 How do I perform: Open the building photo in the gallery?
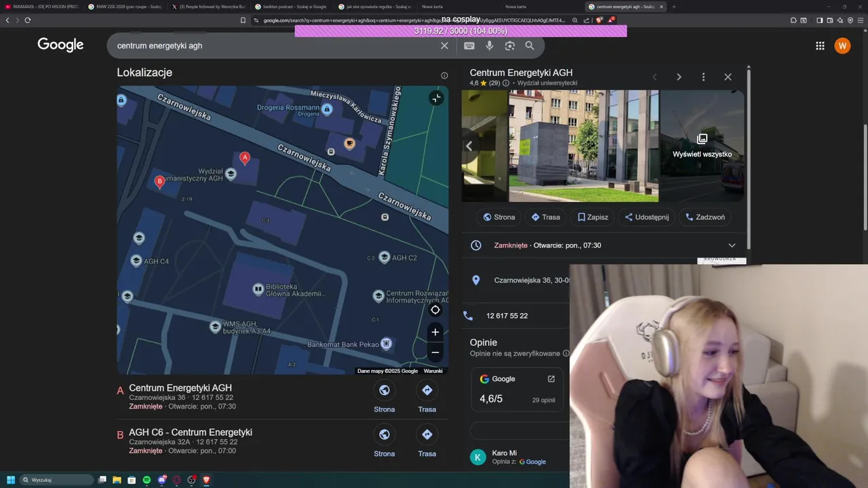point(583,146)
